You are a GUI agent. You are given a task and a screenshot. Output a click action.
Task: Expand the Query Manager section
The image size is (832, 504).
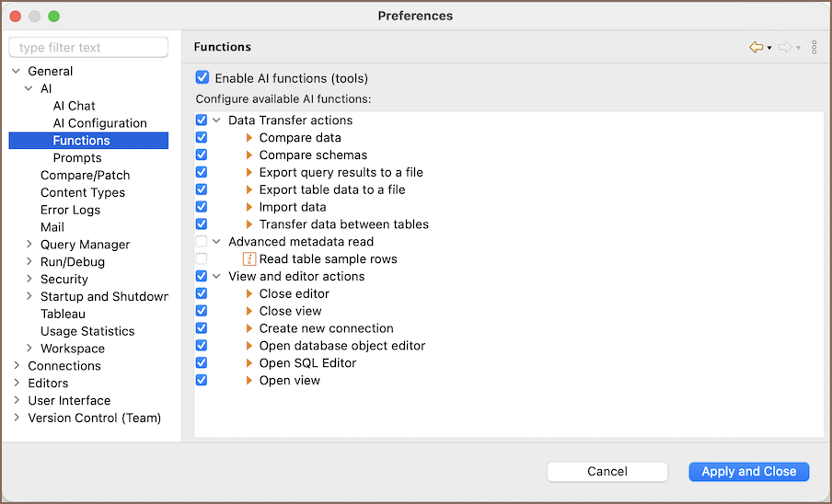pyautogui.click(x=29, y=245)
